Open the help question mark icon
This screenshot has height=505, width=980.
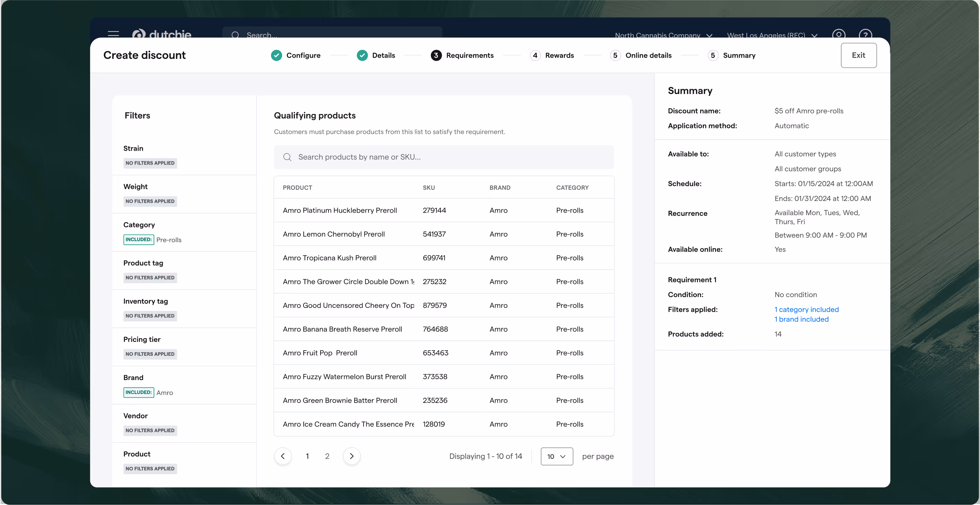click(x=865, y=35)
